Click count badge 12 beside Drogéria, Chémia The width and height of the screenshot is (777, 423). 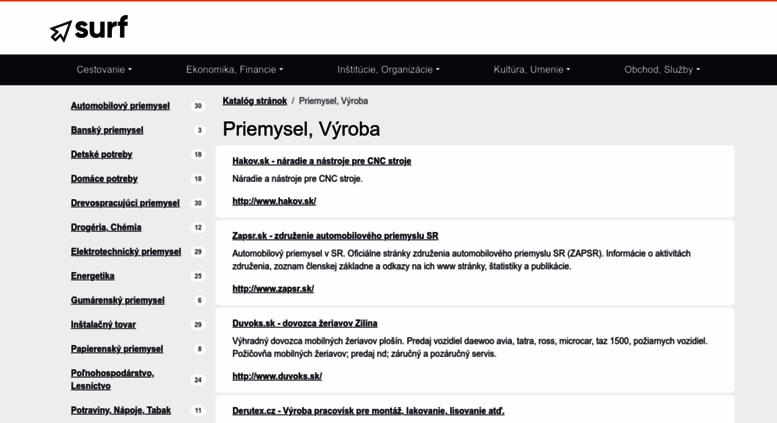tap(198, 227)
